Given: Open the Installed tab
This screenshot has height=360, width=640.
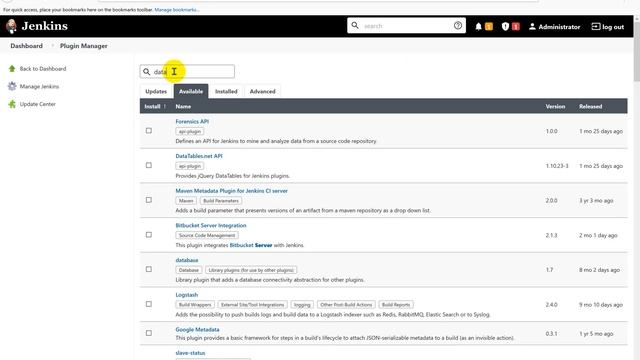Looking at the screenshot, I should (x=226, y=91).
